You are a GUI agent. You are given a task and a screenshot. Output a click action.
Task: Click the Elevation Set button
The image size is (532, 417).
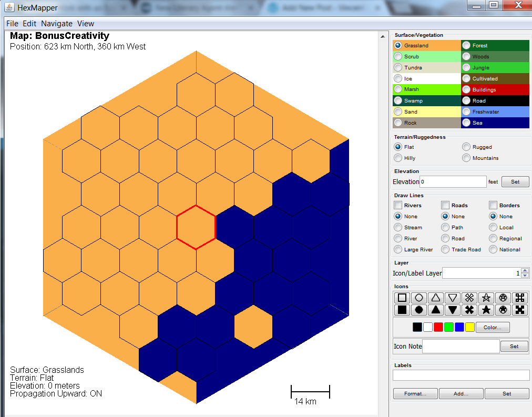tap(515, 182)
